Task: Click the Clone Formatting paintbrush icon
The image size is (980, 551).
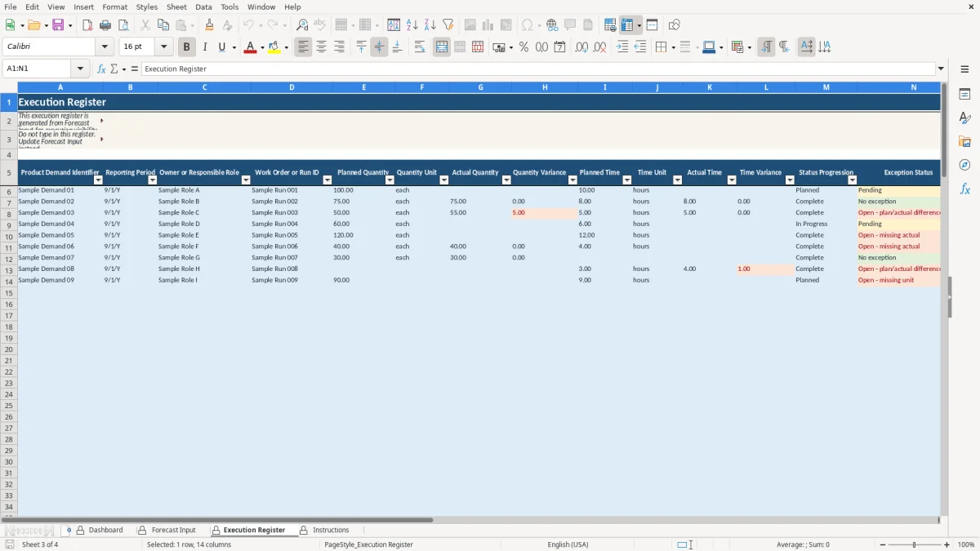Action: pyautogui.click(x=209, y=25)
